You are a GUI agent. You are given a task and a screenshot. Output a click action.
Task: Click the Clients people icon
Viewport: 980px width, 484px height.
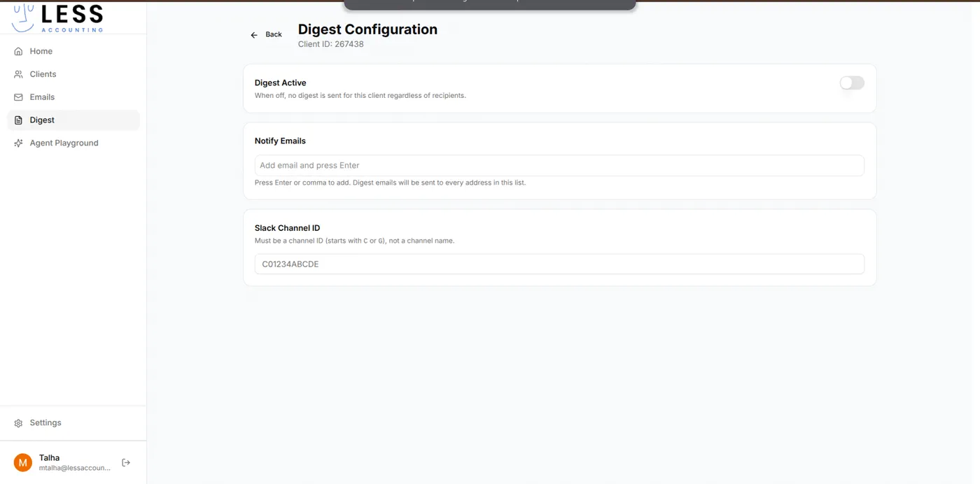19,74
